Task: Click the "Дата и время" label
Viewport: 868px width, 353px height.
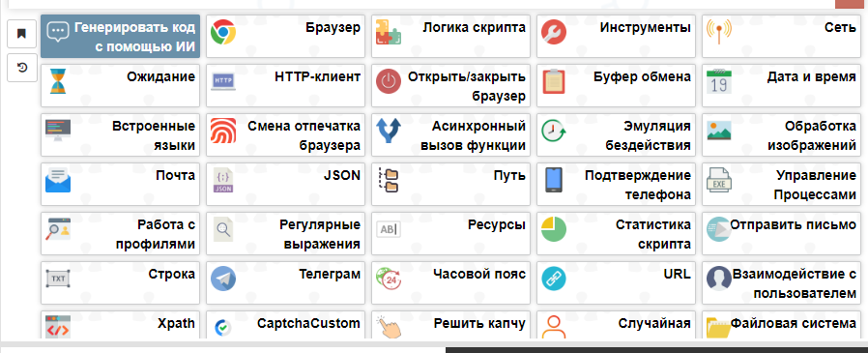Action: pos(812,76)
